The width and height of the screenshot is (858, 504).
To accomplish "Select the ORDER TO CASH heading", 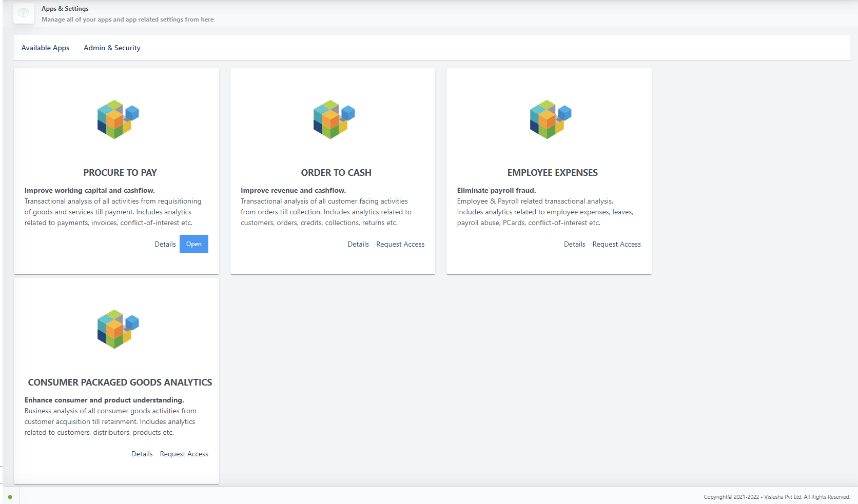I will coord(336,173).
